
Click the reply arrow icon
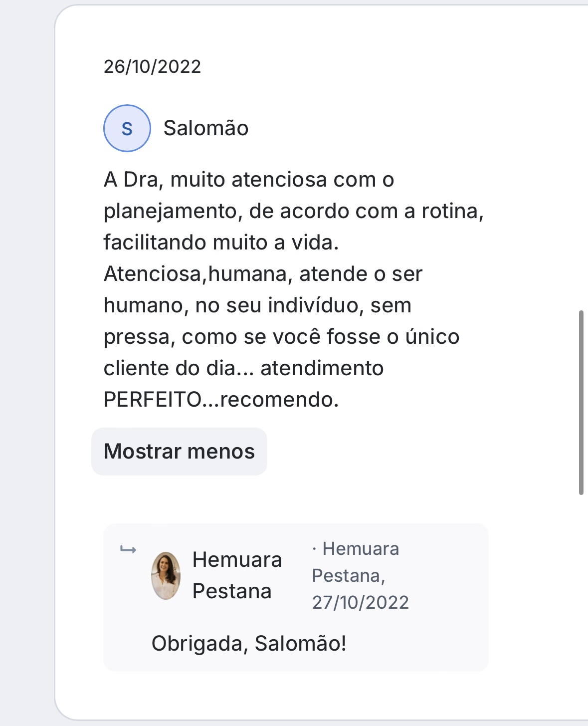[x=128, y=550]
